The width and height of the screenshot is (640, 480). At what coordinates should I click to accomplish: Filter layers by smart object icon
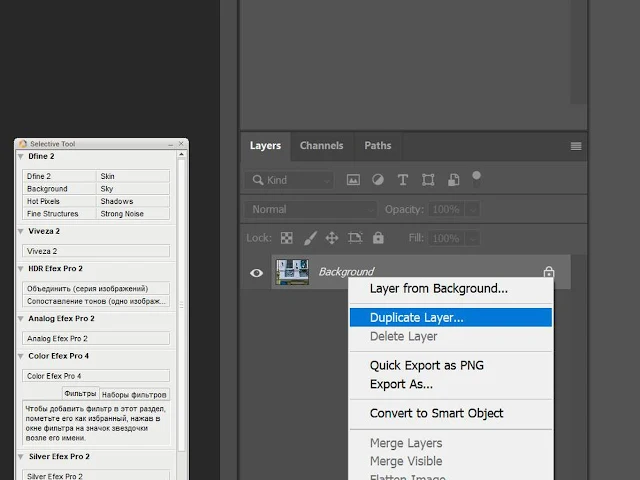(453, 180)
